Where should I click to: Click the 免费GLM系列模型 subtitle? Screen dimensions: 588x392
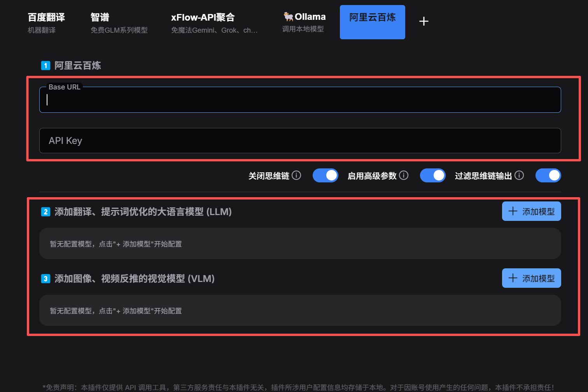click(x=119, y=30)
